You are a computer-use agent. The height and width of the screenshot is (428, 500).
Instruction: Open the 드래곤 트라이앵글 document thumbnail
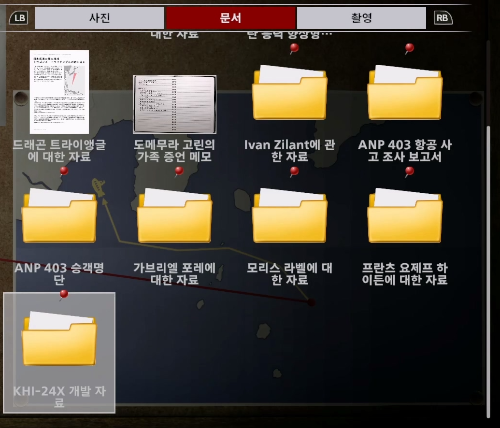click(59, 92)
